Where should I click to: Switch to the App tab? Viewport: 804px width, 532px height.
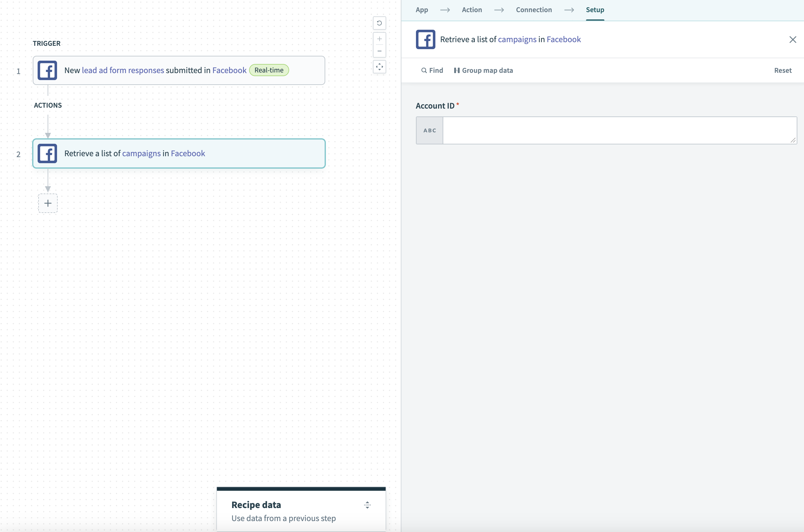[x=421, y=10]
